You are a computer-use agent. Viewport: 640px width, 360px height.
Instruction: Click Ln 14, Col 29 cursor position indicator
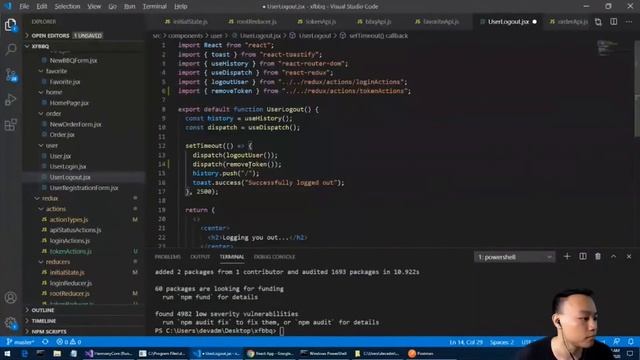pos(466,342)
